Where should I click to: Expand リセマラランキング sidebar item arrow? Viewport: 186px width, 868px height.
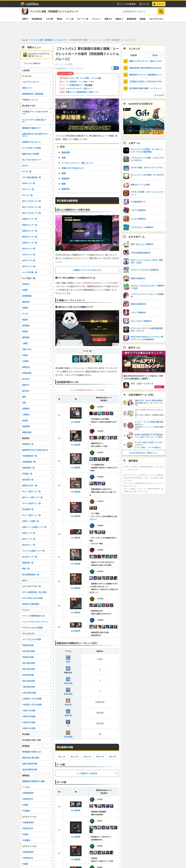pyautogui.click(x=51, y=82)
